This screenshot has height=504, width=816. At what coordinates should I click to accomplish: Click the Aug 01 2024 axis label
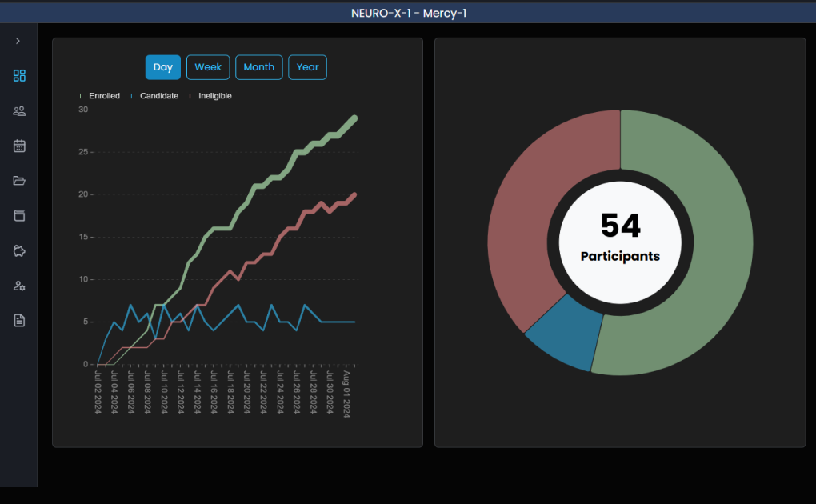(346, 394)
